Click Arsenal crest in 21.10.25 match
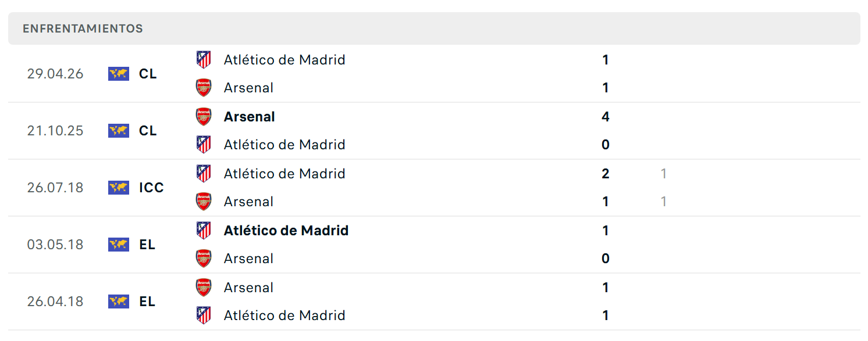Viewport: 868px width, 341px height. coord(204,117)
